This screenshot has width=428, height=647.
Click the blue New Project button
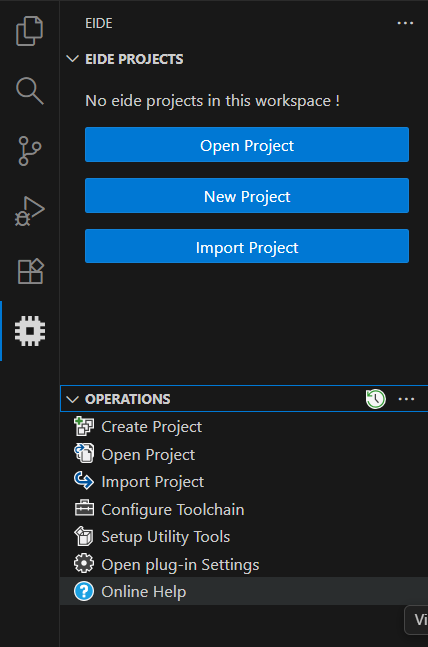pyautogui.click(x=247, y=196)
